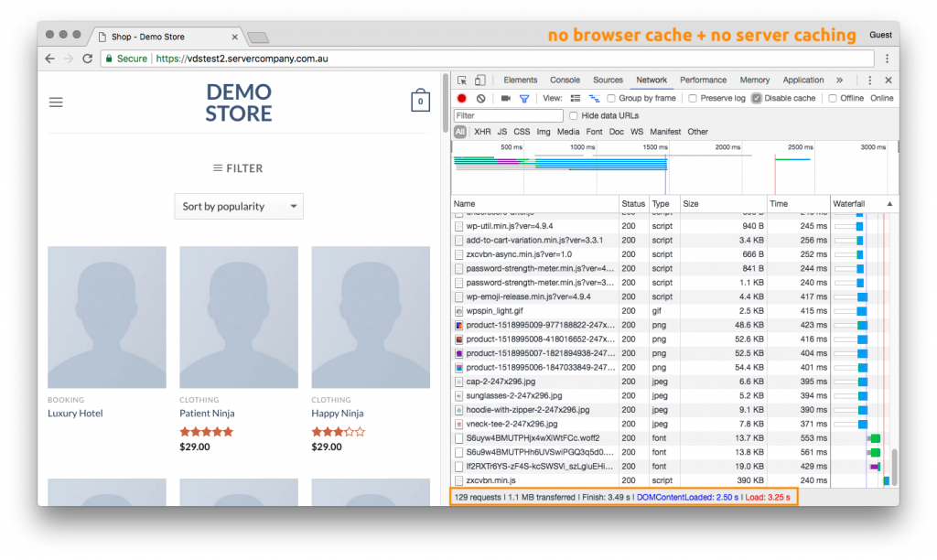Switch to the Console tab
Image resolution: width=937 pixels, height=560 pixels.
pyautogui.click(x=565, y=81)
